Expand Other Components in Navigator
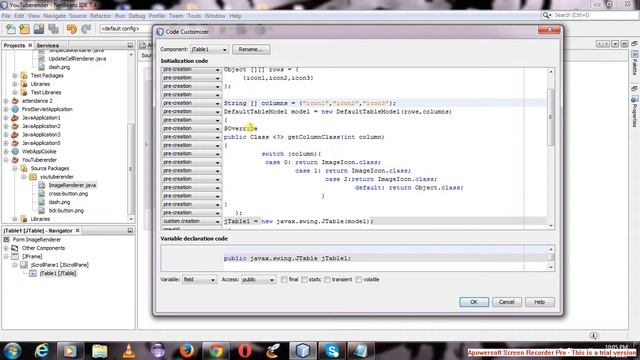 point(6,248)
